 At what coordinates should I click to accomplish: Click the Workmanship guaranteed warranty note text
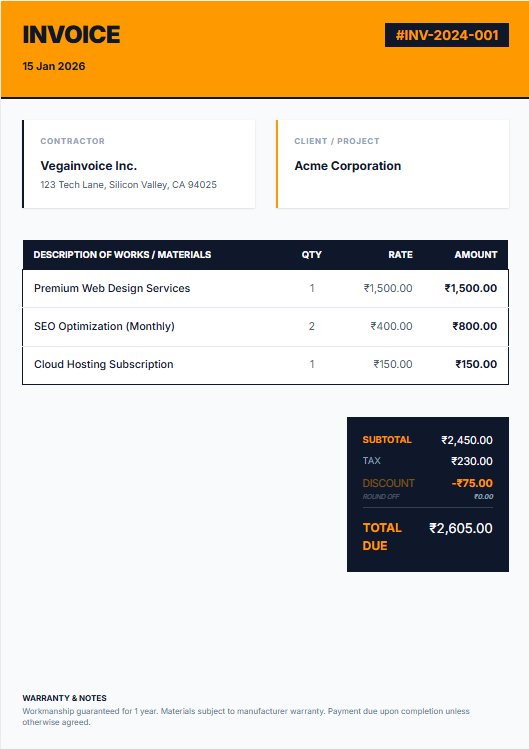pos(246,717)
